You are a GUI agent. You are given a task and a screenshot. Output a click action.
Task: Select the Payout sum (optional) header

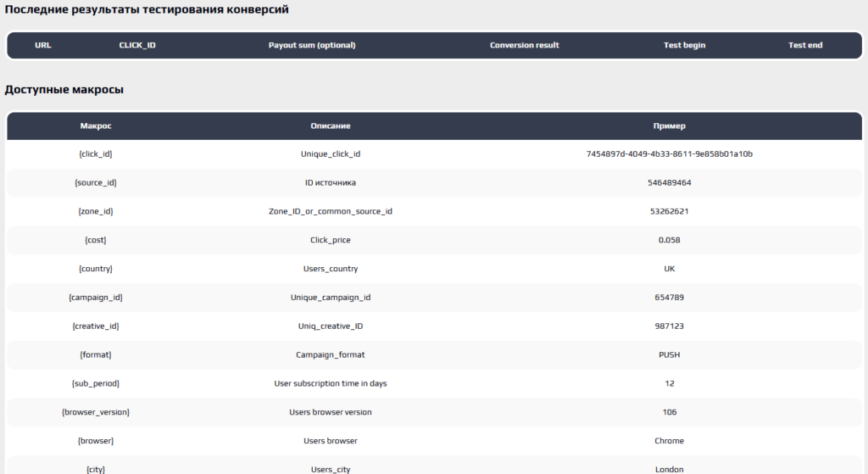312,46
